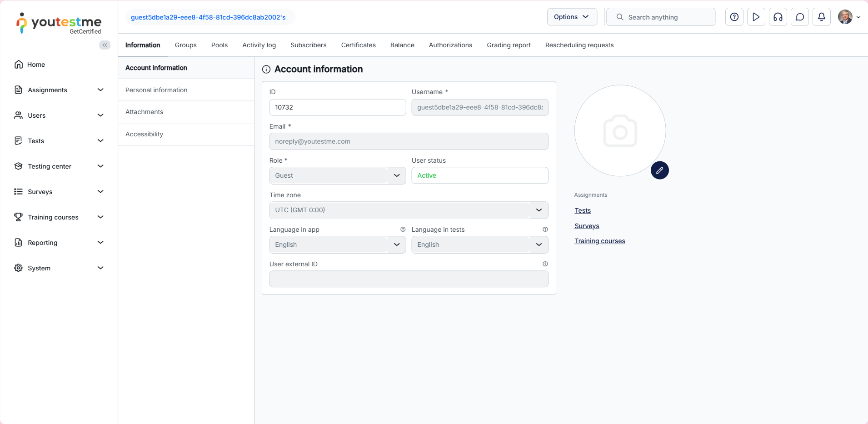Open the Tests assignments link

(582, 210)
